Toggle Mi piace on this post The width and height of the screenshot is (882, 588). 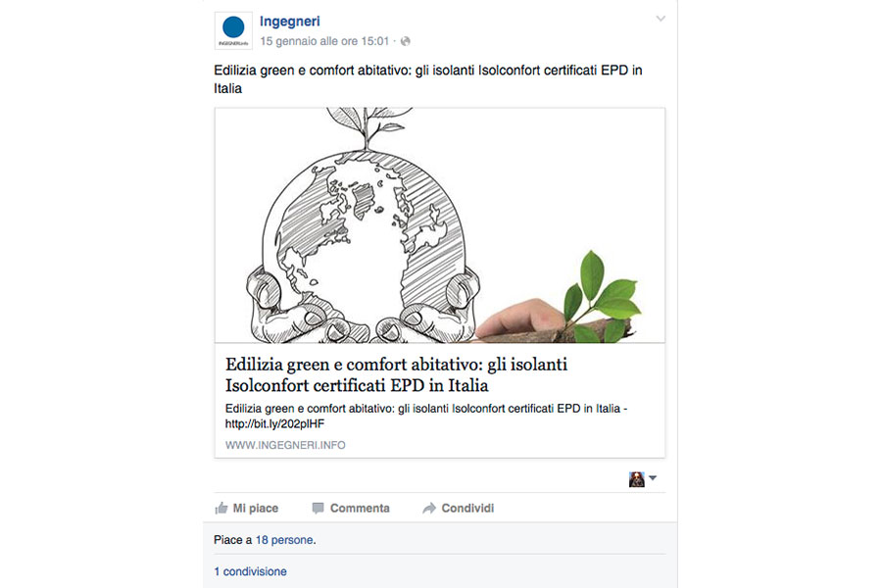(246, 508)
